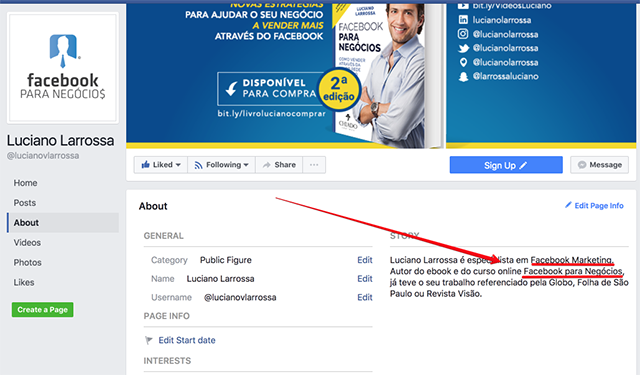Viewport: 640px width, 375px height.
Task: Click the Snapchat ghost icon on cover photo
Action: tap(463, 77)
